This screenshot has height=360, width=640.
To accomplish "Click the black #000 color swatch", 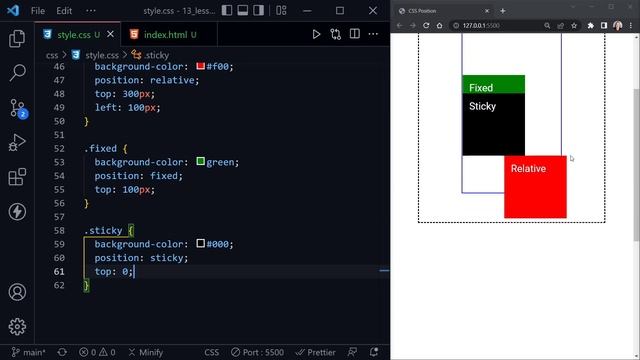I will [x=200, y=244].
